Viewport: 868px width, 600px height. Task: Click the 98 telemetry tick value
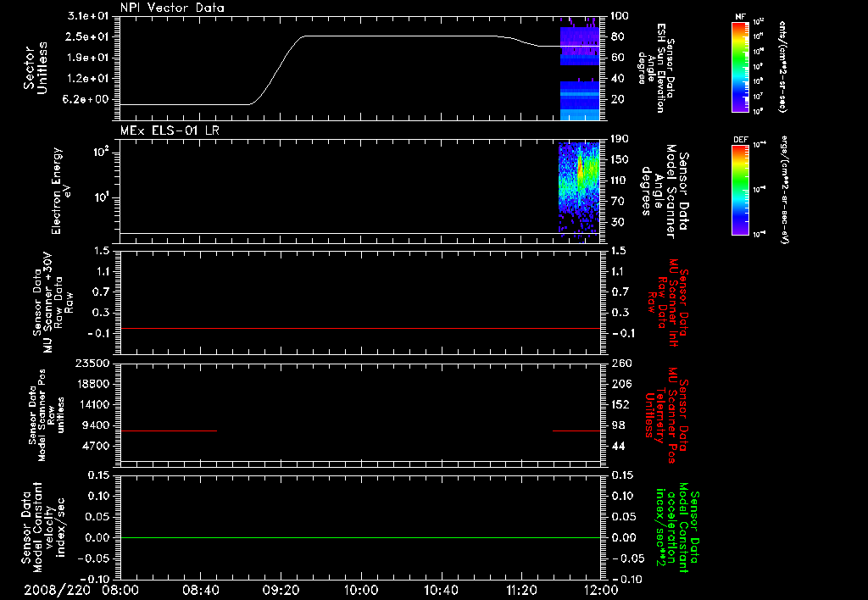tap(618, 425)
